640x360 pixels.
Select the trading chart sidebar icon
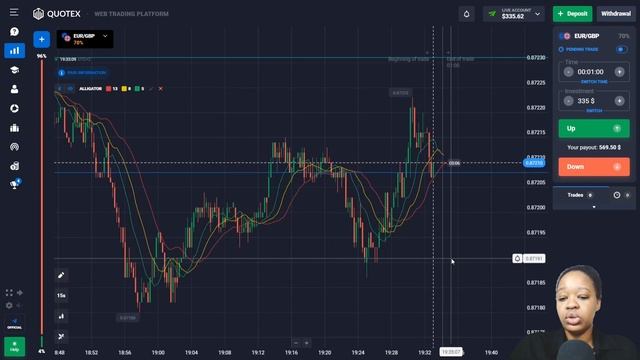click(14, 51)
